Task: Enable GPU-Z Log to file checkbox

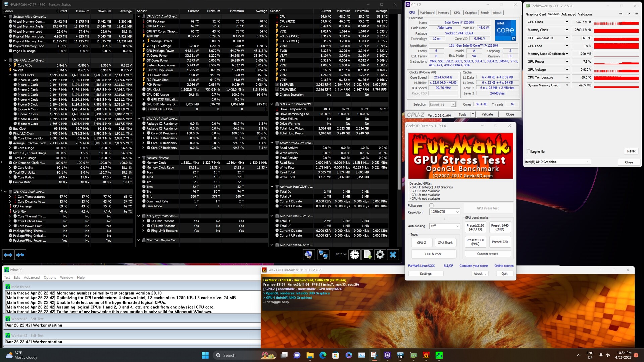Action: click(x=529, y=152)
